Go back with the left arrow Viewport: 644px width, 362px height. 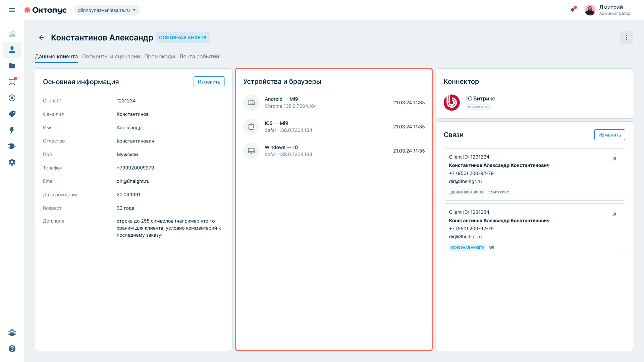[x=42, y=38]
